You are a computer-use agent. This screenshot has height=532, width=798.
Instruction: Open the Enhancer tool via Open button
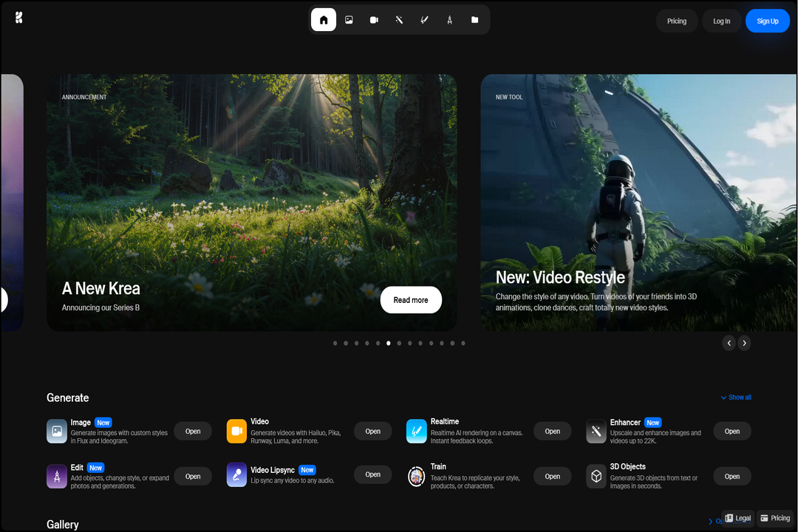pyautogui.click(x=731, y=432)
